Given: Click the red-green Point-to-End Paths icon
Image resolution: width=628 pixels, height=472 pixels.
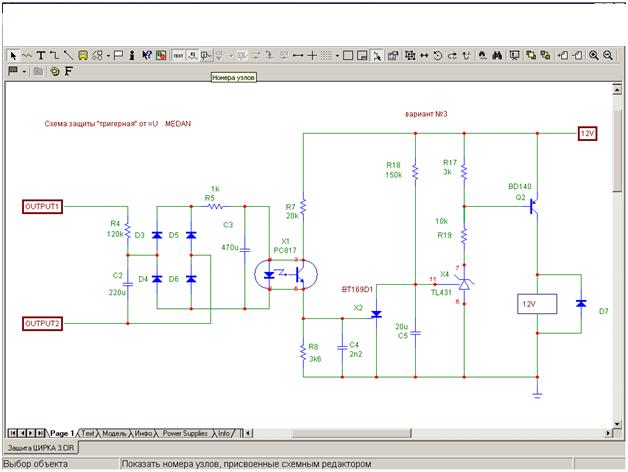Looking at the screenshot, I should point(161,56).
